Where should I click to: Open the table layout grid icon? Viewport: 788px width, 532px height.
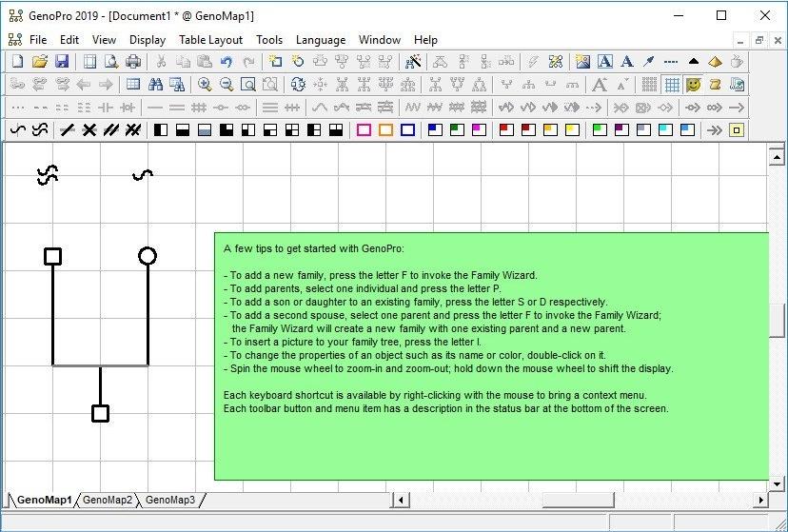click(x=133, y=84)
